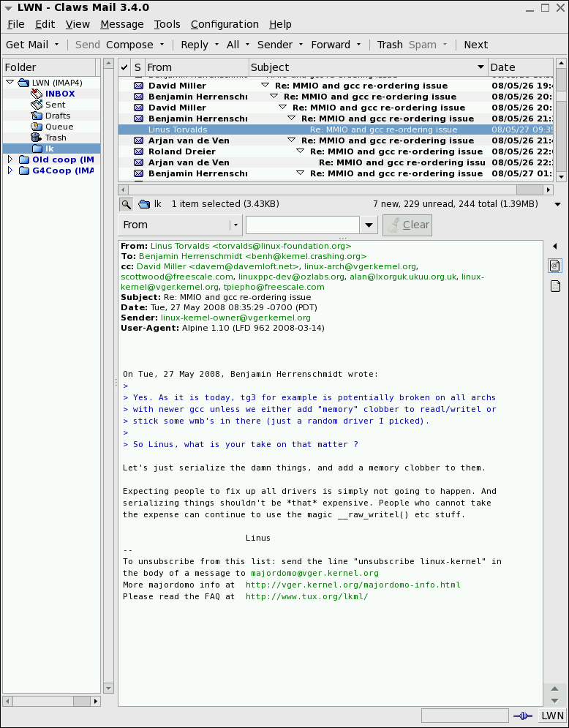
Task: Click the Clear search button
Action: pyautogui.click(x=407, y=225)
